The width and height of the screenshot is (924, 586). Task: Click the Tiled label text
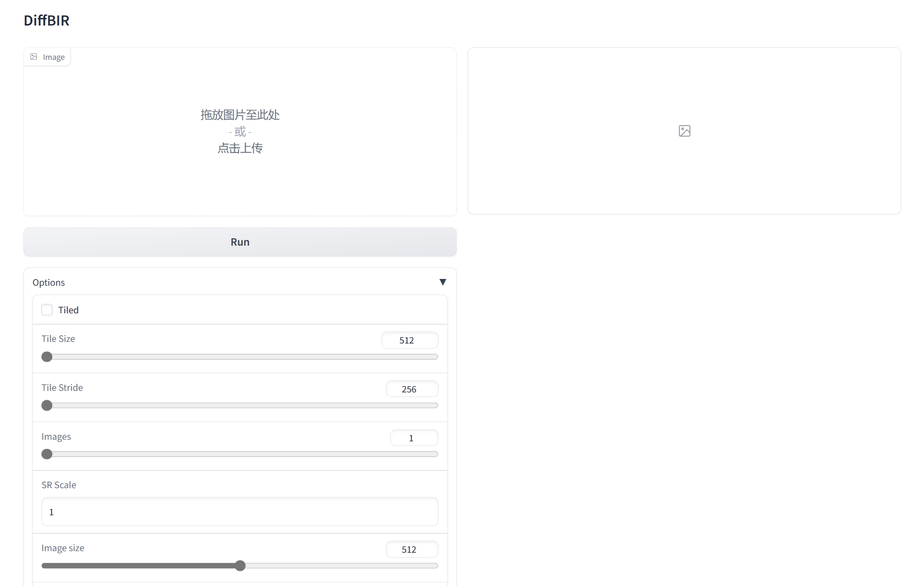click(68, 310)
